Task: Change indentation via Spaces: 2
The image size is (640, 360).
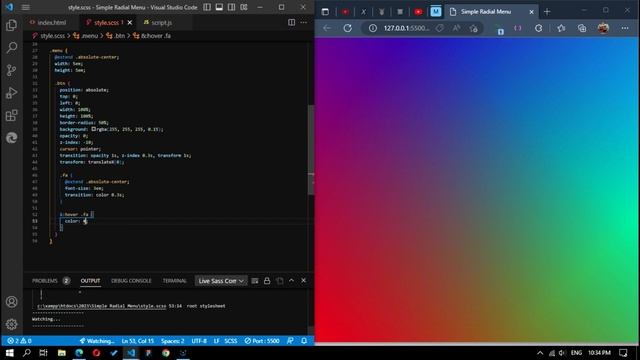Action: 172,340
